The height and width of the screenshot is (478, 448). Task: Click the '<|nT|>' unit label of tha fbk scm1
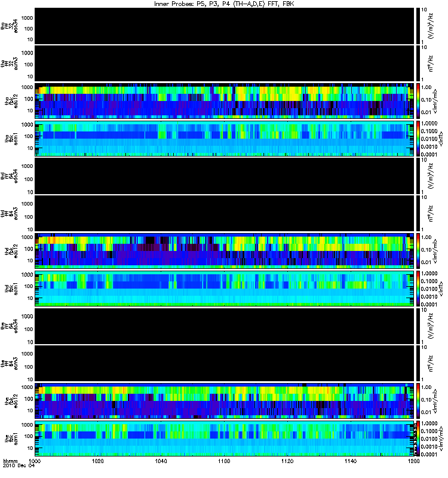pyautogui.click(x=440, y=139)
